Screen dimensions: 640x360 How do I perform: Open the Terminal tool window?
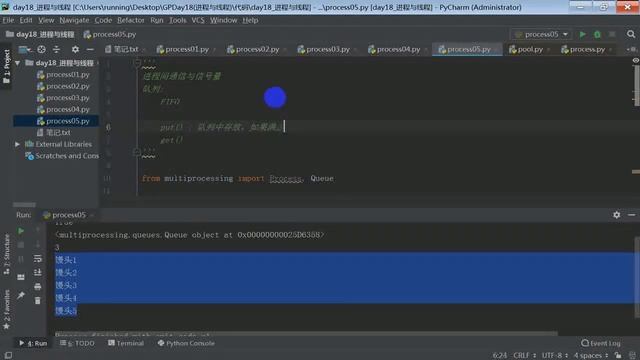(126, 343)
